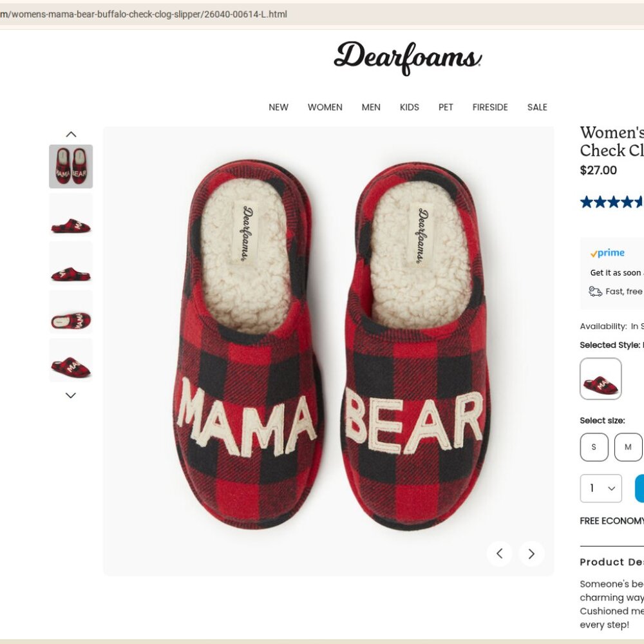The width and height of the screenshot is (644, 644).
Task: Advance to next product image arrow
Action: tap(531, 553)
